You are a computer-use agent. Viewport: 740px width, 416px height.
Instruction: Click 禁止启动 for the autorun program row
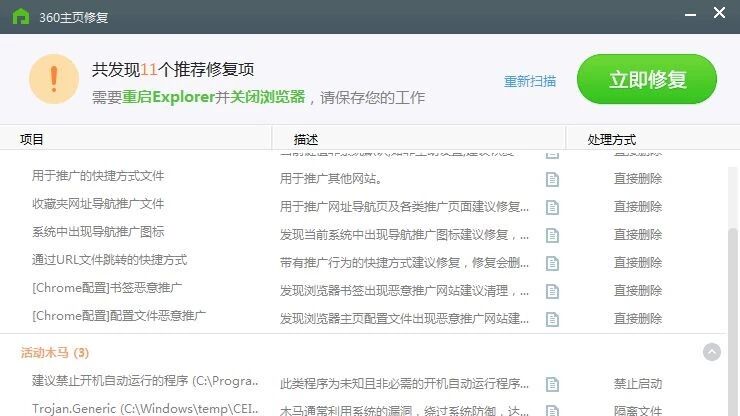[x=638, y=383]
